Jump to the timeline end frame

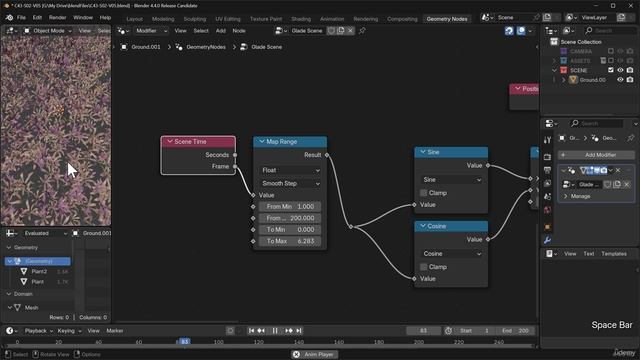[299, 331]
